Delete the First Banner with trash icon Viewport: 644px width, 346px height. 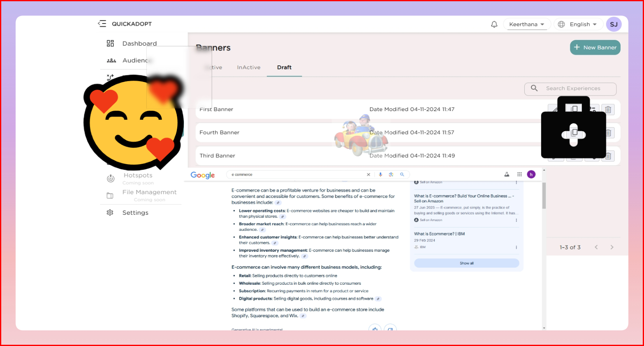pos(608,109)
